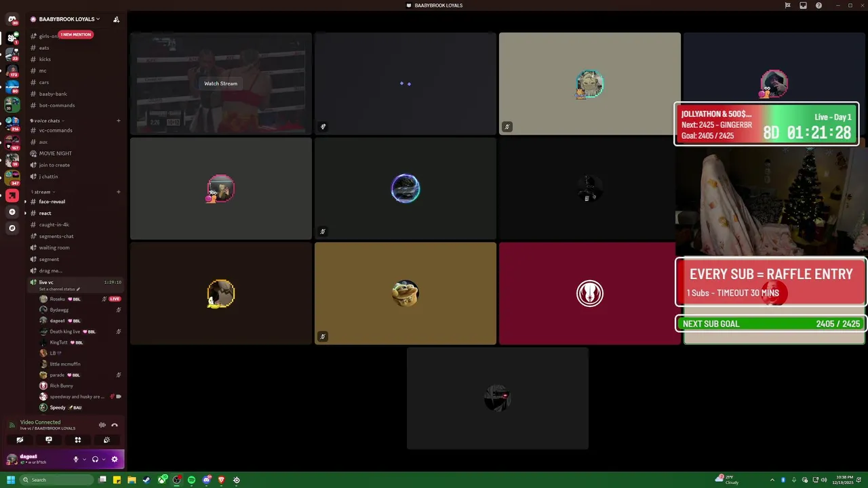
Task: Click KingTutt in voice member list
Action: [80, 342]
